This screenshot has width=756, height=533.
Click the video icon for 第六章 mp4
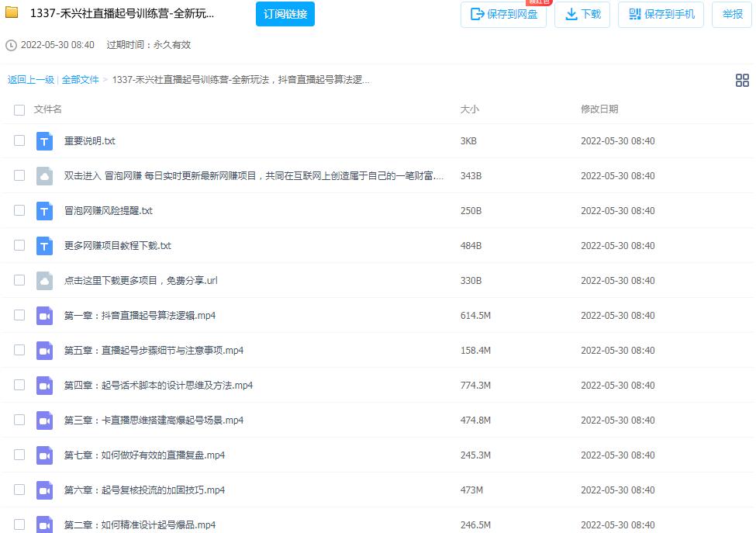click(x=44, y=490)
